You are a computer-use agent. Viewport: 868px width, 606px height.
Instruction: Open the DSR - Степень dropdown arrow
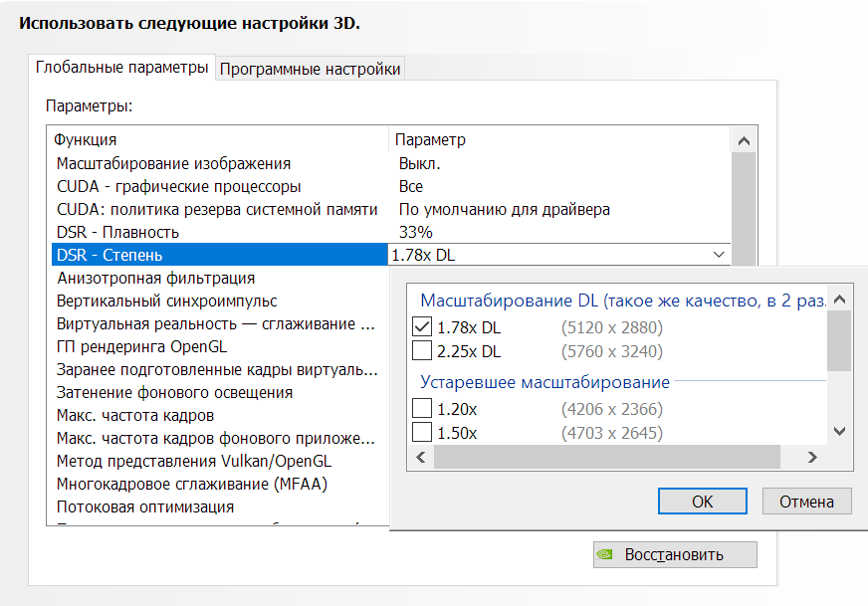click(719, 255)
